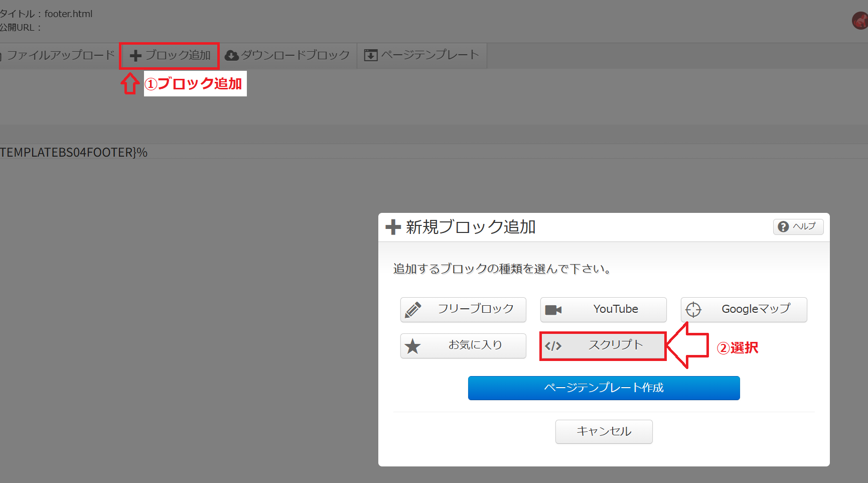
Task: Open the ダウンロードブロック toolbar item
Action: (287, 55)
